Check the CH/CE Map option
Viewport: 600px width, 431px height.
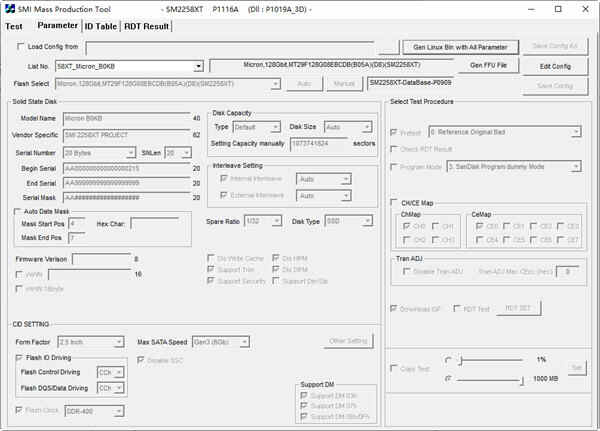click(392, 202)
